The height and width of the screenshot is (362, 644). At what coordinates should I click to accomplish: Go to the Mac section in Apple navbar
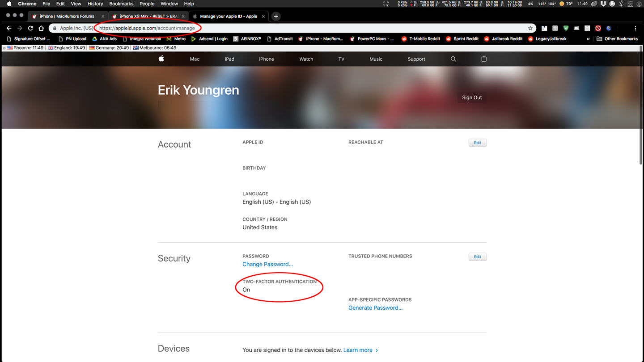tap(195, 59)
